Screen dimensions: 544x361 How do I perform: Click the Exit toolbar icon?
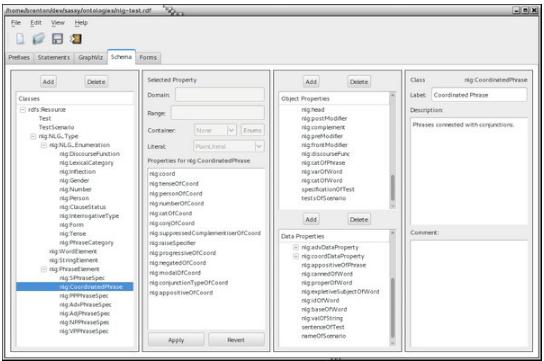pyautogui.click(x=76, y=38)
